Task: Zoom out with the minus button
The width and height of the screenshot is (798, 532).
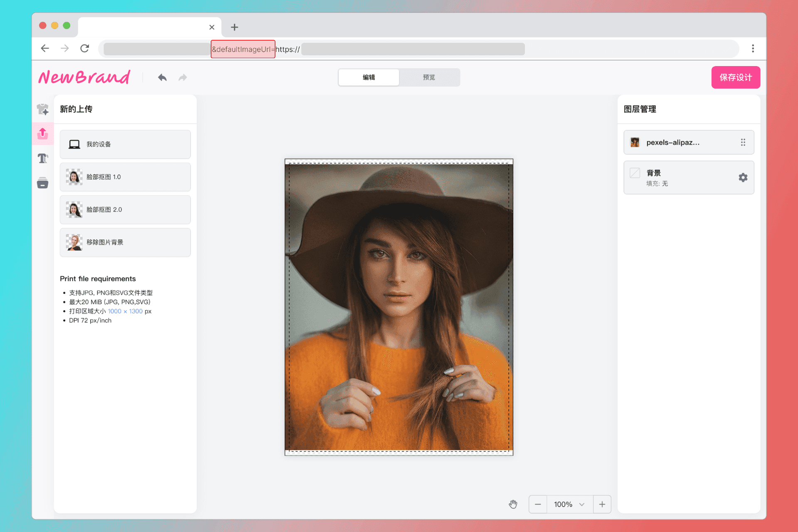Action: [x=538, y=504]
